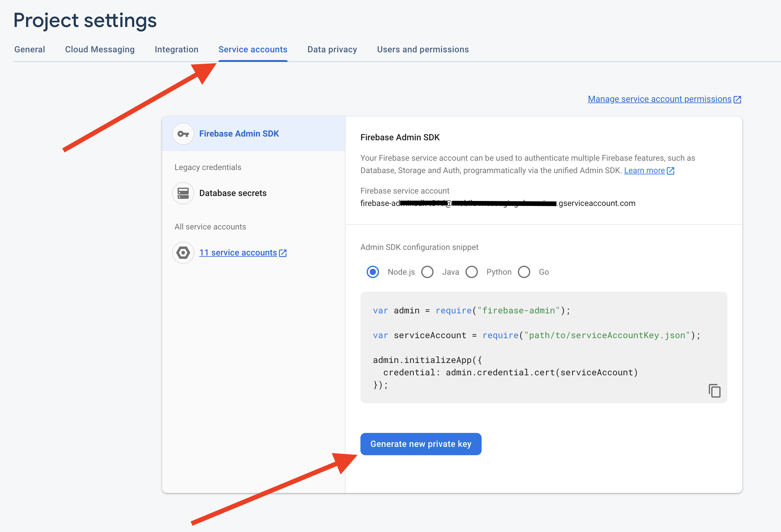Click external-link icon beside Learn more
The height and width of the screenshot is (532, 781).
point(670,171)
